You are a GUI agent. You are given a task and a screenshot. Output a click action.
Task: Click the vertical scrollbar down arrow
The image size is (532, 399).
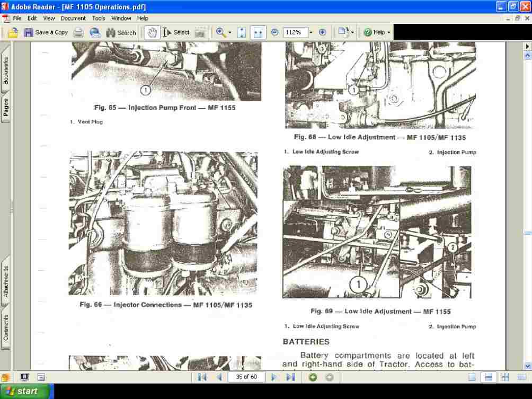527,366
